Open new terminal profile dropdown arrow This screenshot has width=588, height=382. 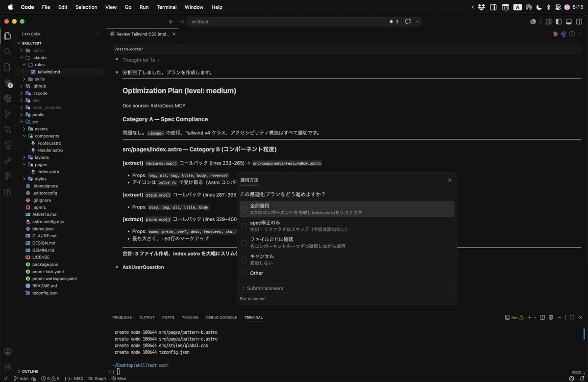[x=535, y=317]
